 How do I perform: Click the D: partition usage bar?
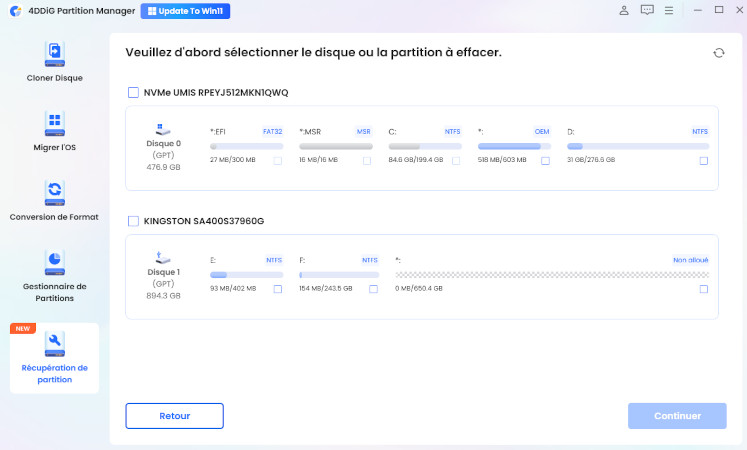(638, 147)
